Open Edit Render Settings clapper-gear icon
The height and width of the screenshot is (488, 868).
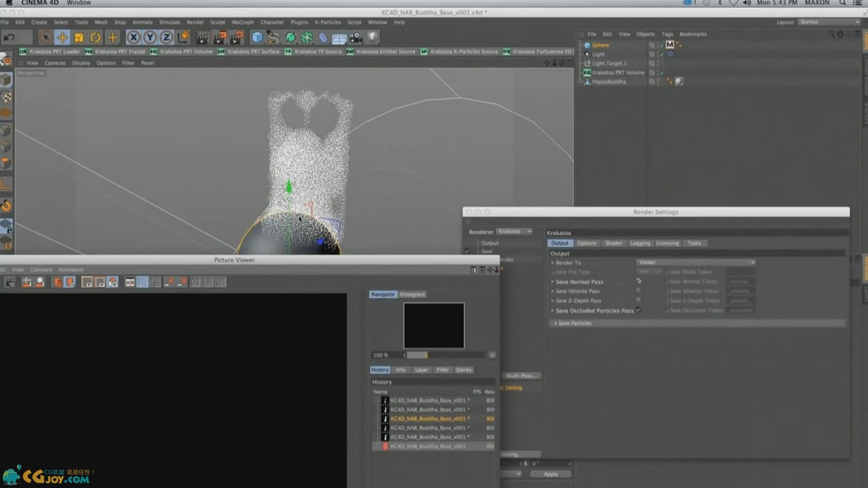[236, 38]
